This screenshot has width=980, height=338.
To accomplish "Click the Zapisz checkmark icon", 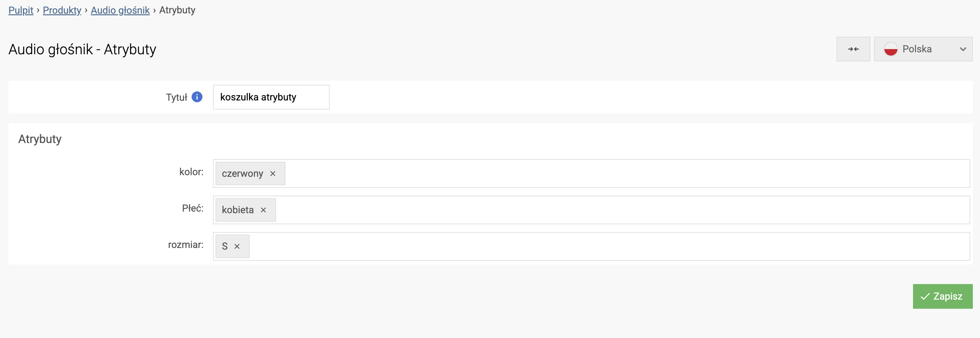I will point(925,296).
